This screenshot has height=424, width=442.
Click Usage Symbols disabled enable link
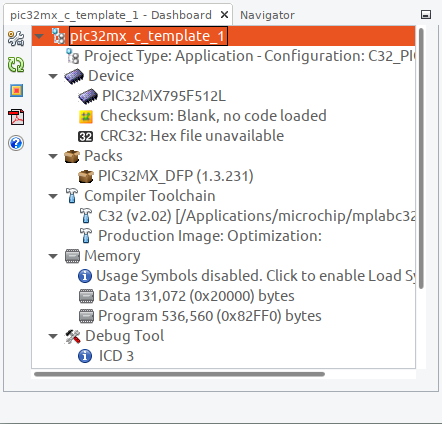pyautogui.click(x=255, y=276)
